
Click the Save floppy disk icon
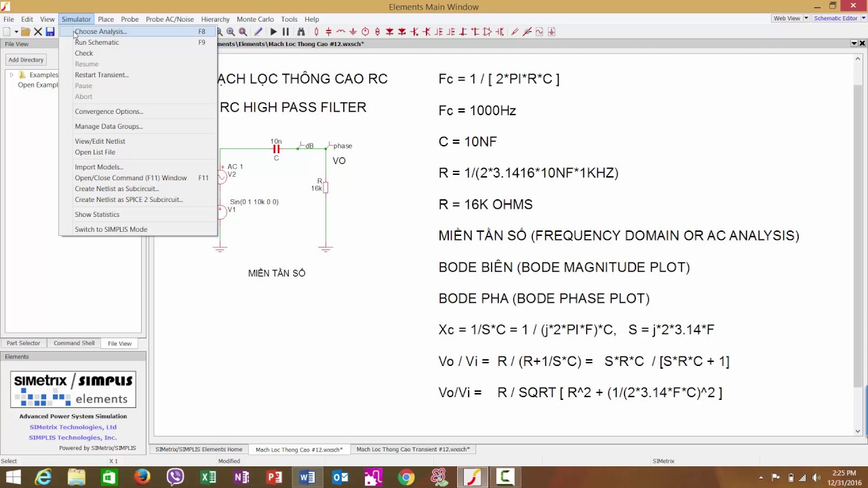(50, 32)
